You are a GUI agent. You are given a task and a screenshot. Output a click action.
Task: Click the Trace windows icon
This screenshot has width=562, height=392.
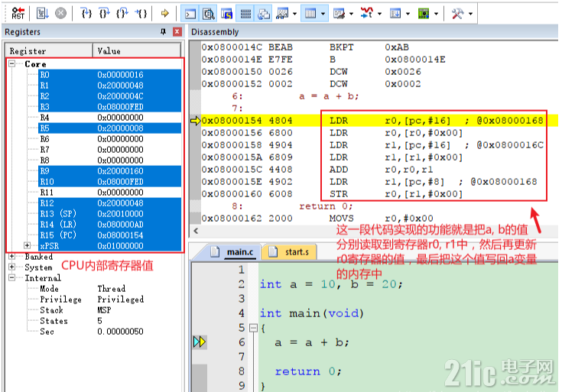point(395,14)
